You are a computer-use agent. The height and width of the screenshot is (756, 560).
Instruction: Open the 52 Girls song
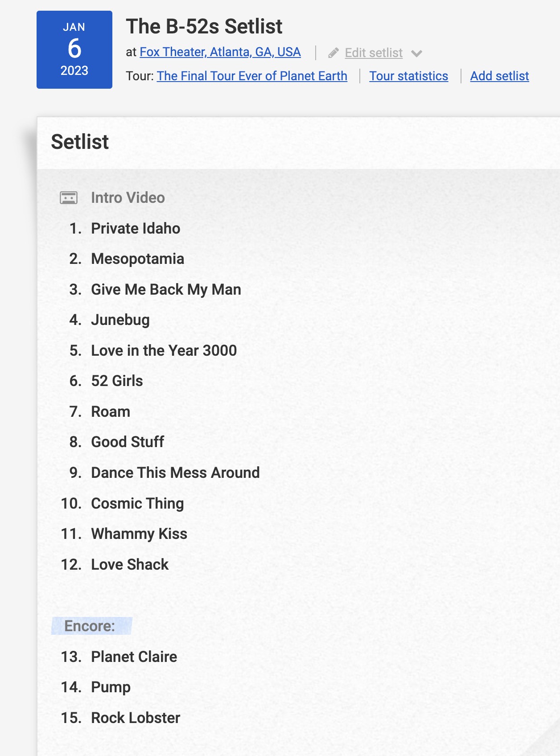tap(117, 381)
